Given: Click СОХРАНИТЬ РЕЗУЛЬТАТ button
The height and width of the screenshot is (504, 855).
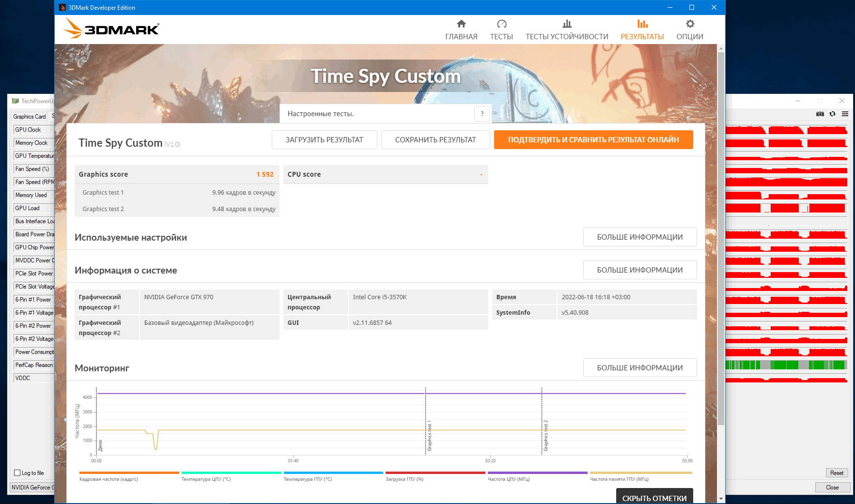Looking at the screenshot, I should 435,139.
